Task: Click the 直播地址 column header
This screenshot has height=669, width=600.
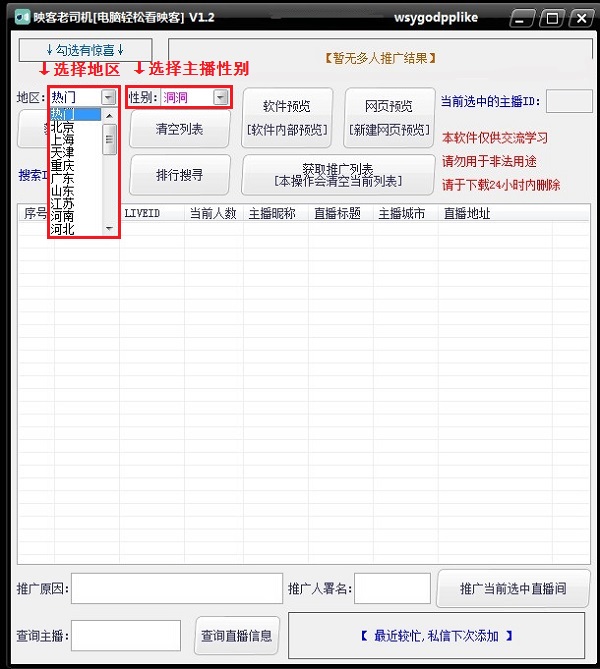Action: [x=495, y=213]
